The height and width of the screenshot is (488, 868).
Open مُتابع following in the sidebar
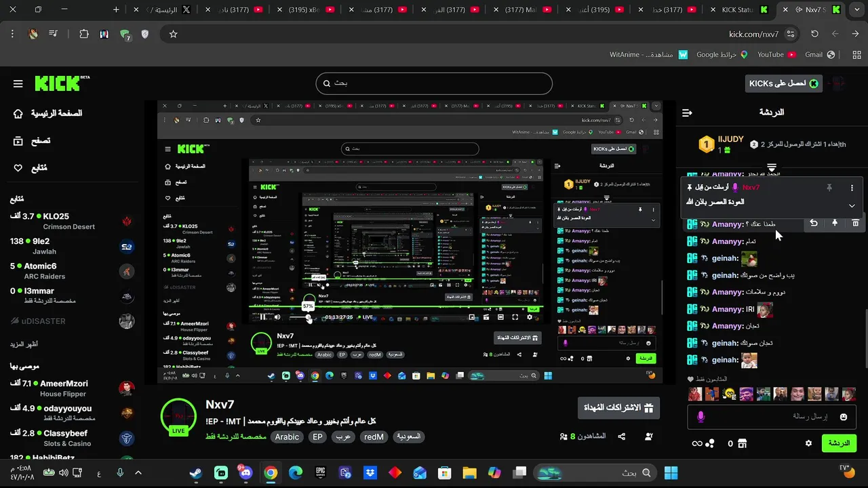click(30, 168)
